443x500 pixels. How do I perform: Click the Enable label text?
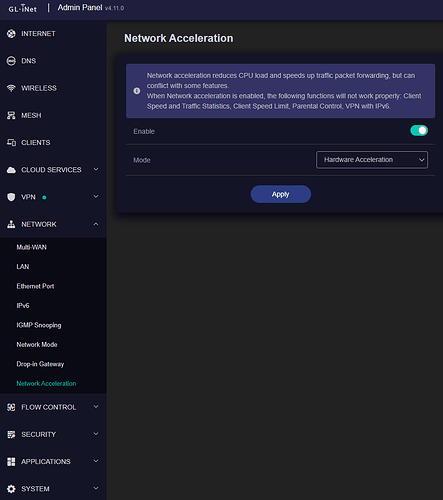(144, 131)
